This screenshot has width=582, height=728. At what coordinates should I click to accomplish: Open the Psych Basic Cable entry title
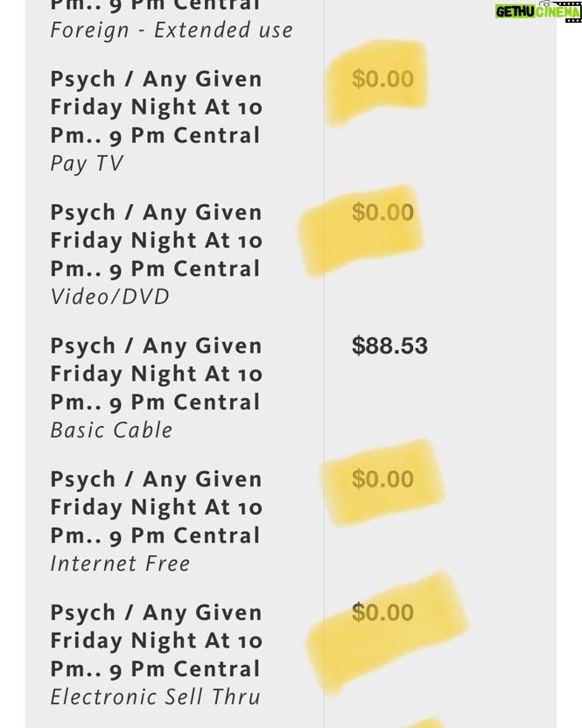coord(157,374)
